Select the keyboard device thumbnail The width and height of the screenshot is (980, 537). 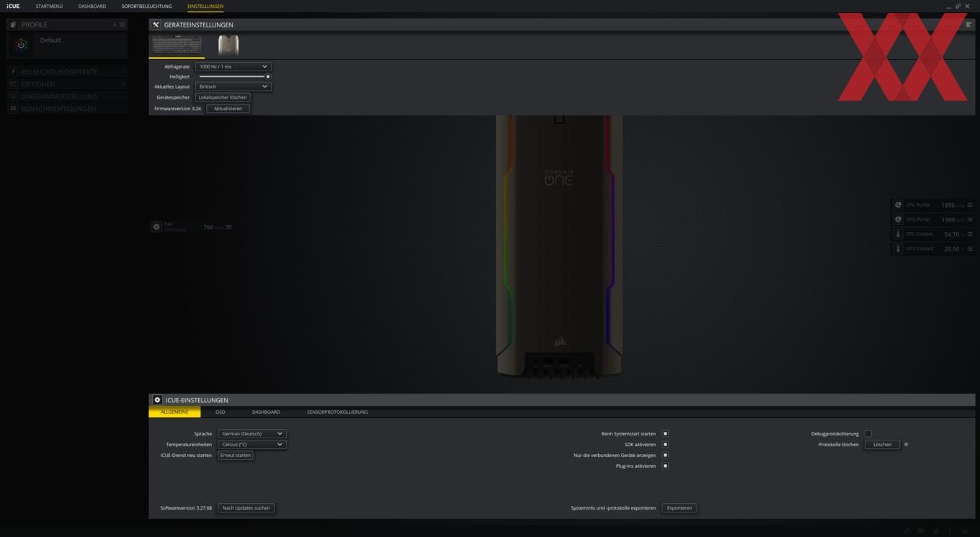[x=177, y=45]
